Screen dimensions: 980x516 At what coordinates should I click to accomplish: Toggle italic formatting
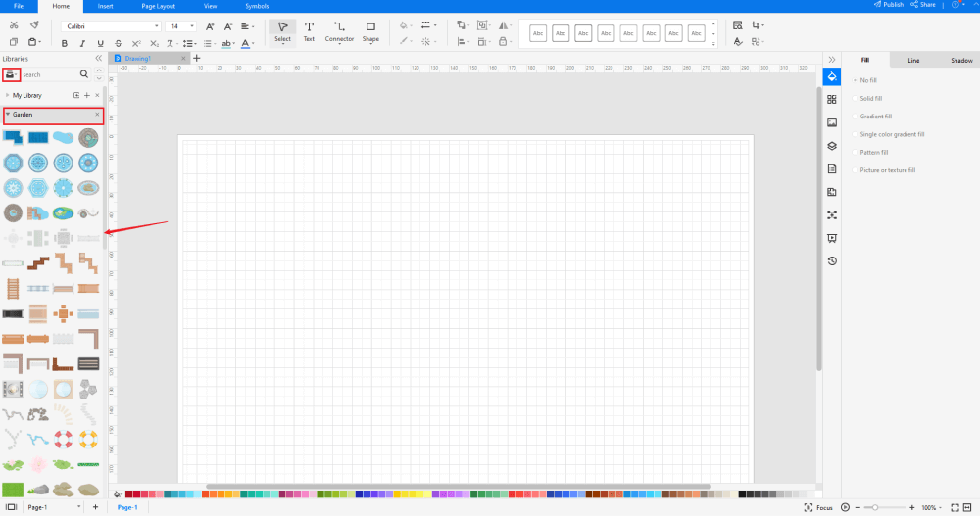tap(82, 44)
